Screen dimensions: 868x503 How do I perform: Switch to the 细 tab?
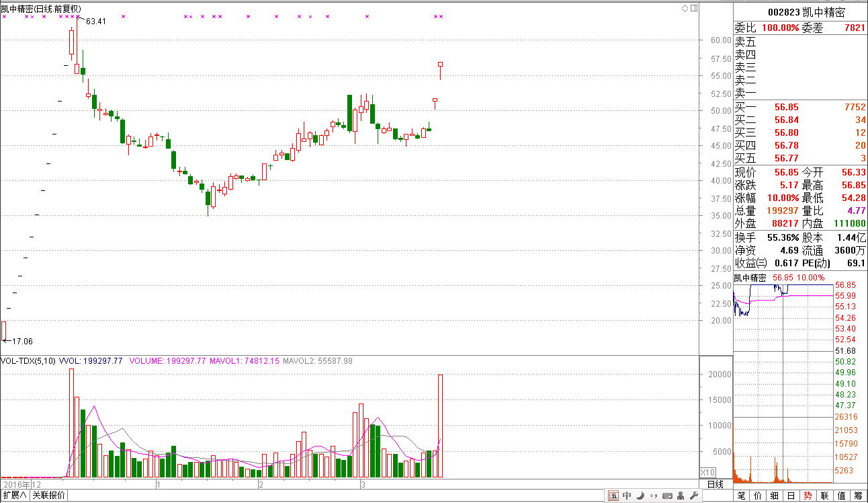775,496
